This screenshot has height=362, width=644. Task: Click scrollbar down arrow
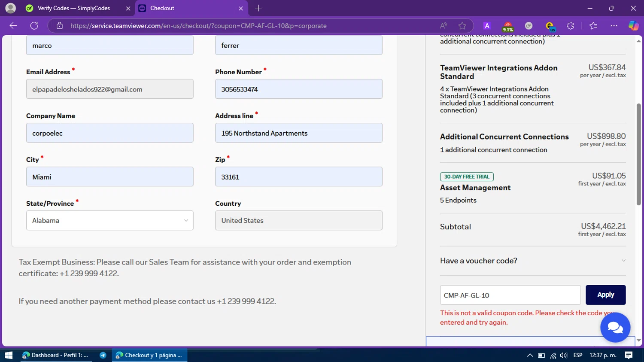[639, 341]
